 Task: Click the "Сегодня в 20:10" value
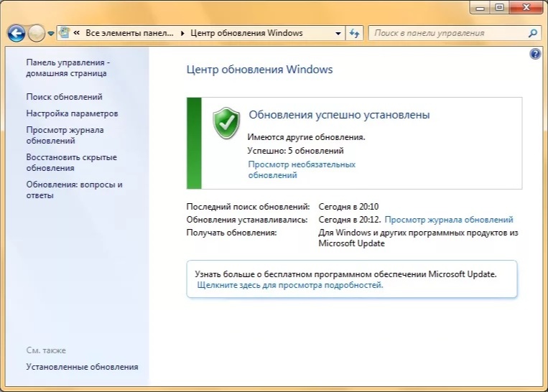(x=348, y=207)
